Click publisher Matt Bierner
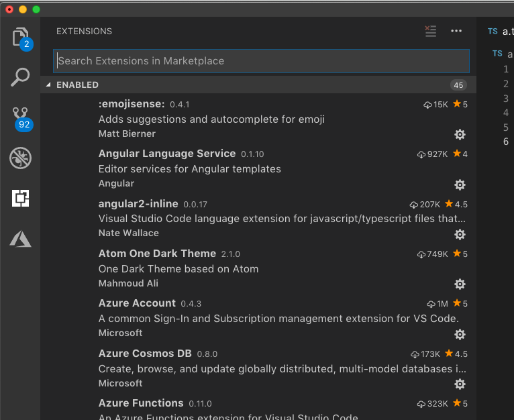The height and width of the screenshot is (420, 514). tap(127, 134)
